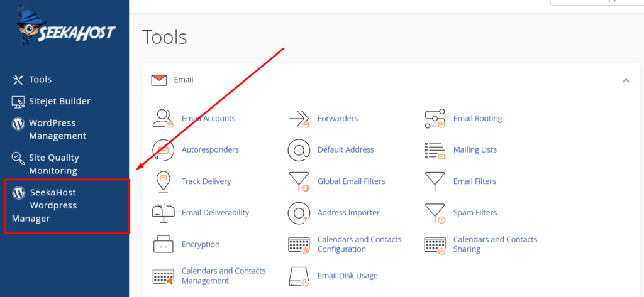Click the Encryption lockbox icon

pyautogui.click(x=163, y=244)
